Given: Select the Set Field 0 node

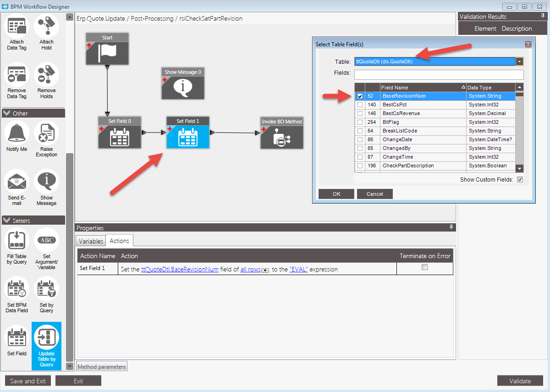Looking at the screenshot, I should pyautogui.click(x=120, y=133).
